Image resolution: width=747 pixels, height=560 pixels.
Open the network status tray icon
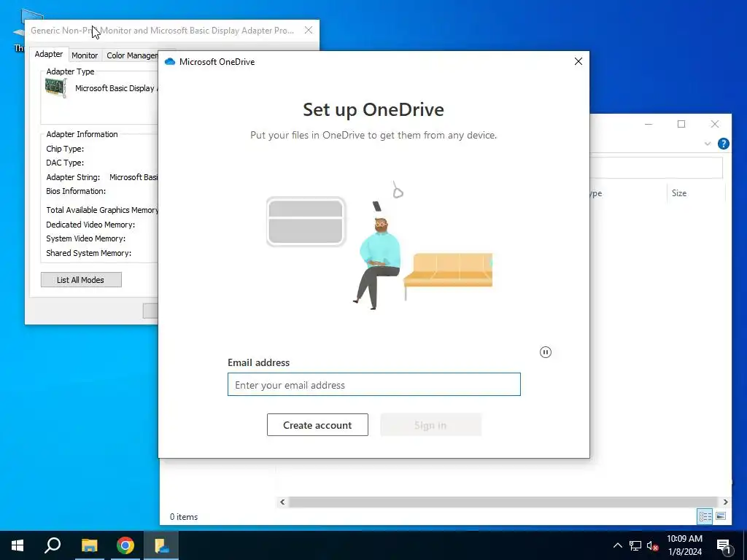[635, 545]
